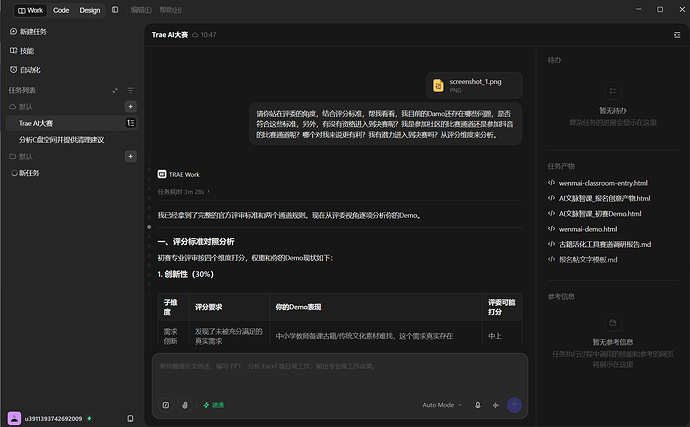690x427 pixels.
Task: Switch to the Code mode tab
Action: (x=61, y=10)
